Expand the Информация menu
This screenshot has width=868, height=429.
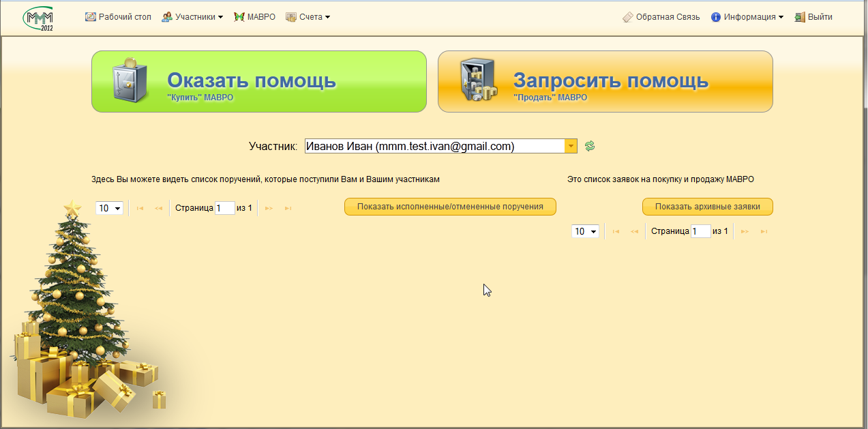click(747, 17)
